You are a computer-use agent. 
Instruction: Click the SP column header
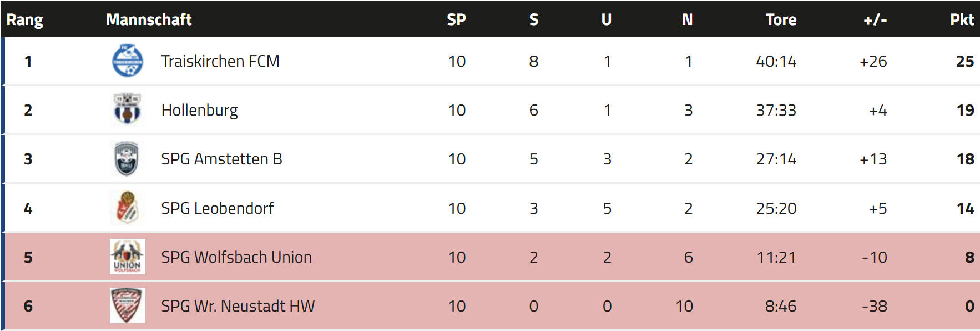(x=456, y=20)
